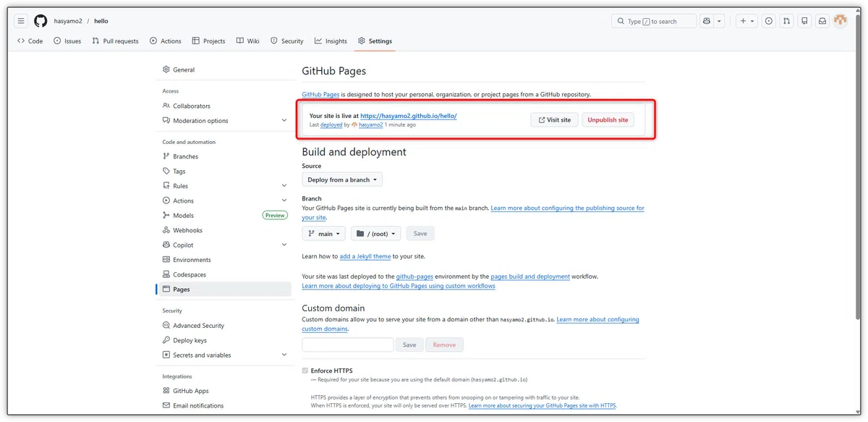Switch to the Projects tab
868x422 pixels.
tap(209, 41)
